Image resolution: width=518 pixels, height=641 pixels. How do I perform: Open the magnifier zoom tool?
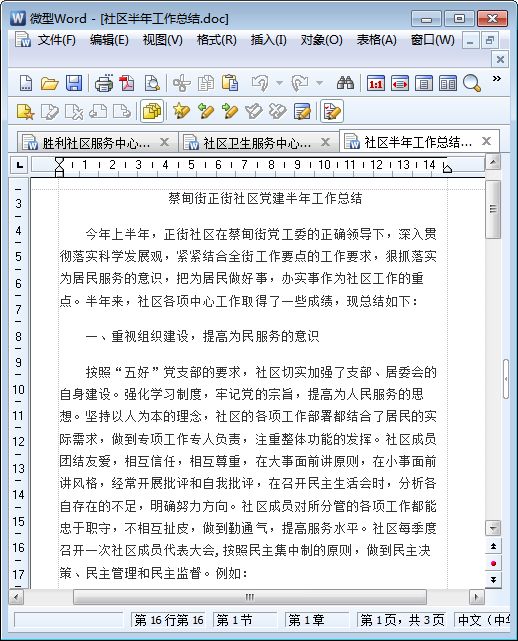click(472, 83)
